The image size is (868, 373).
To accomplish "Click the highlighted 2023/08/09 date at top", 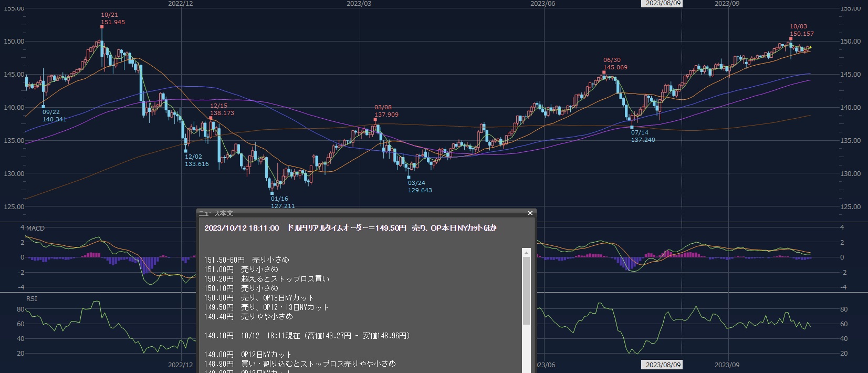I will click(663, 3).
